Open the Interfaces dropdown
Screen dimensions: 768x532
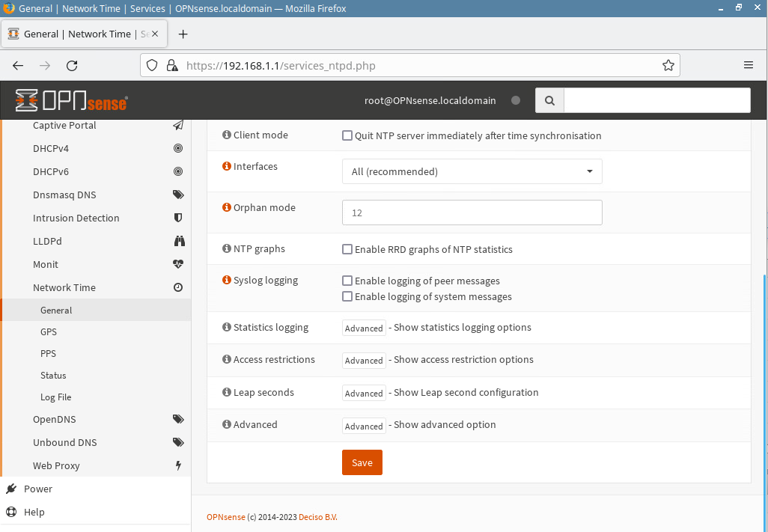point(472,171)
